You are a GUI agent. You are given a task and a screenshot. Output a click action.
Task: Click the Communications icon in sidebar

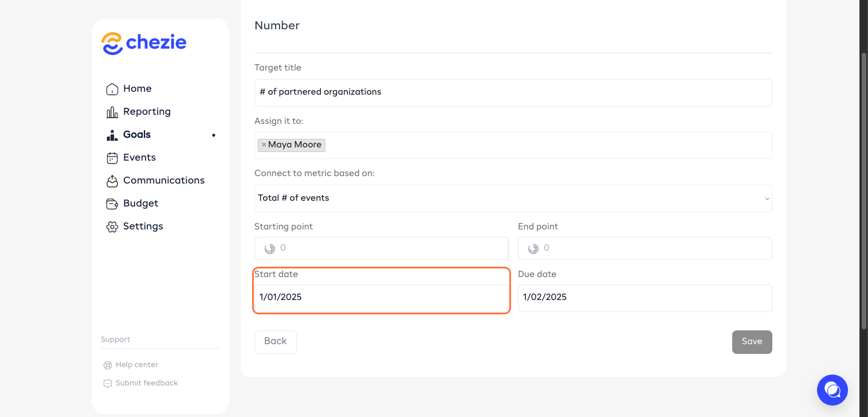pyautogui.click(x=112, y=181)
